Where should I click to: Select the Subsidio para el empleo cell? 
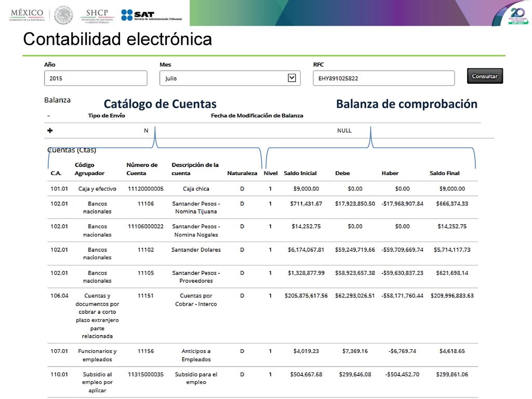click(196, 378)
